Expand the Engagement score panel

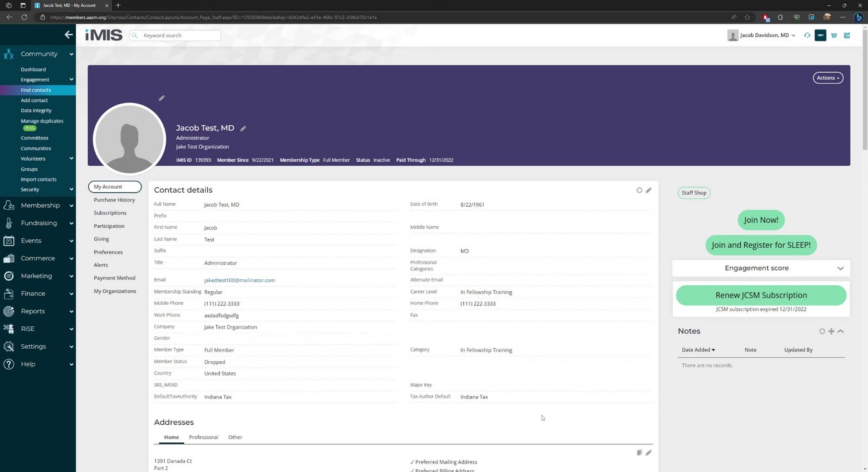coord(840,268)
